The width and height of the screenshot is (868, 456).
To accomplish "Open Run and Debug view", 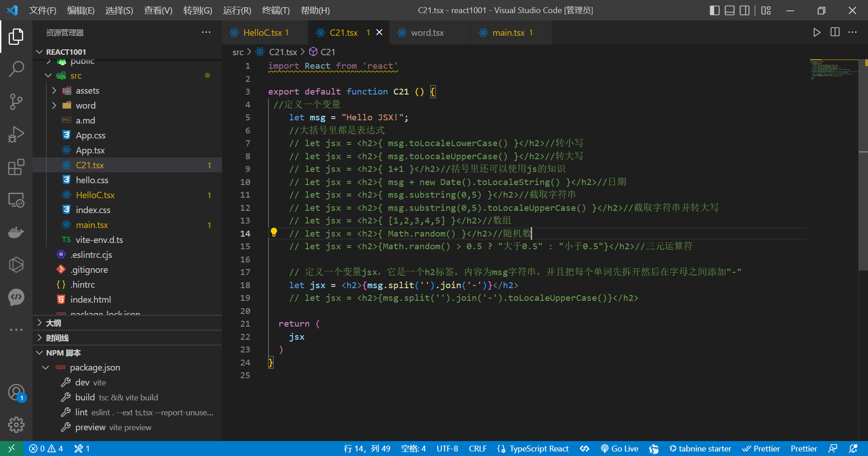I will click(x=16, y=134).
